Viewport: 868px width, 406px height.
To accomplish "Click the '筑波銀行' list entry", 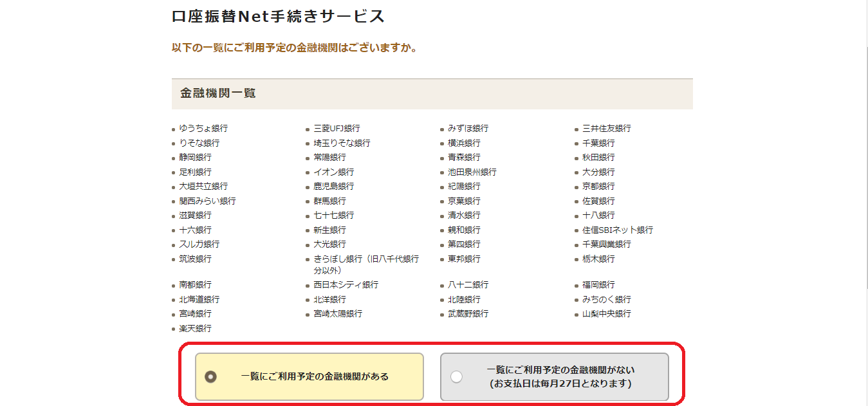I will [x=195, y=259].
